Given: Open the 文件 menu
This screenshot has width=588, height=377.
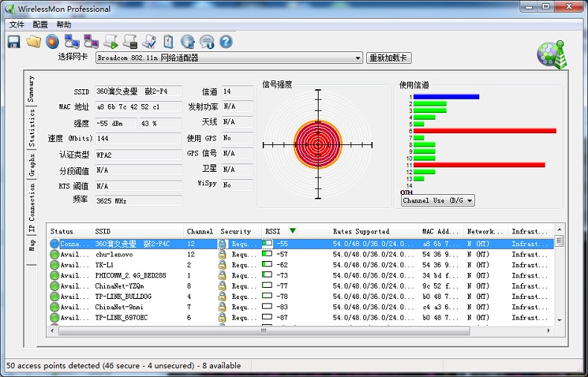Looking at the screenshot, I should [16, 25].
